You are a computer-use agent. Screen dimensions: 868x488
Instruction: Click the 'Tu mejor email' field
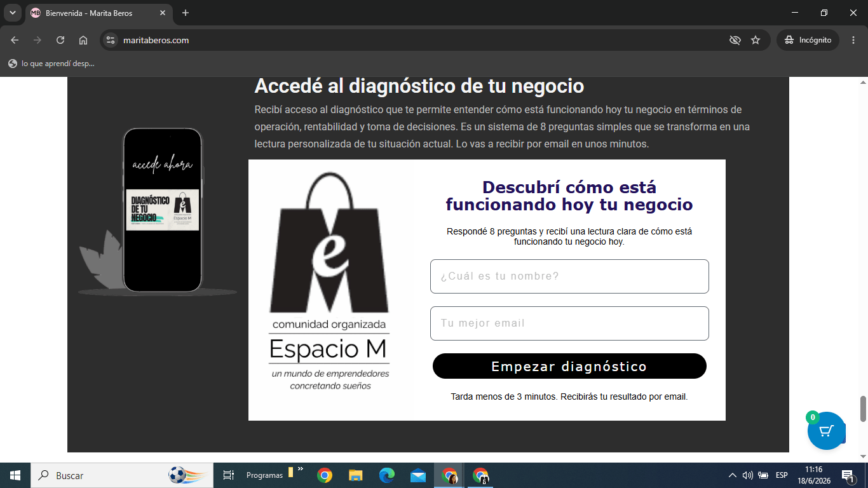point(569,323)
